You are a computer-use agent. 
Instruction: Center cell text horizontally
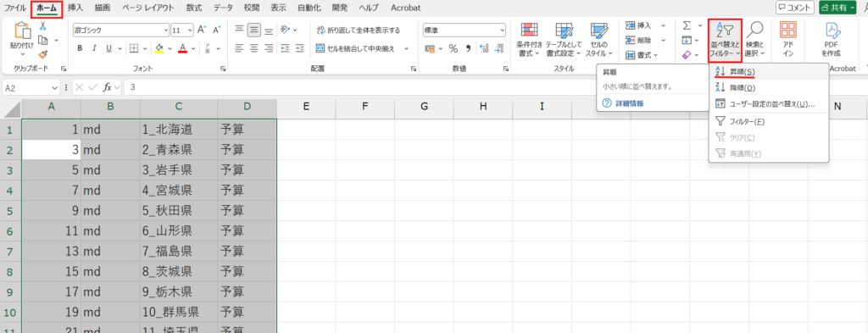pos(254,48)
